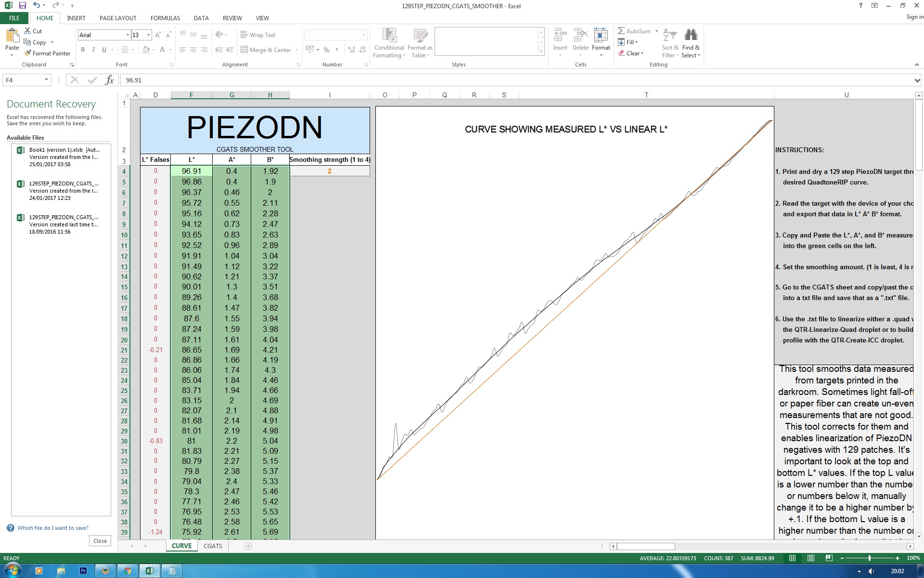Screen dimensions: 924x578
Task: Open Find & Select binoculars icon
Action: tap(691, 35)
